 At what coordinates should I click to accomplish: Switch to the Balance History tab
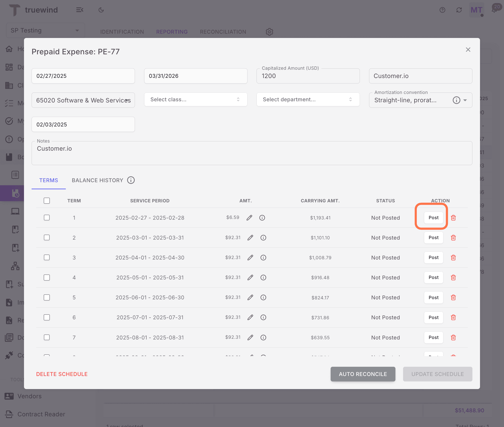click(97, 180)
